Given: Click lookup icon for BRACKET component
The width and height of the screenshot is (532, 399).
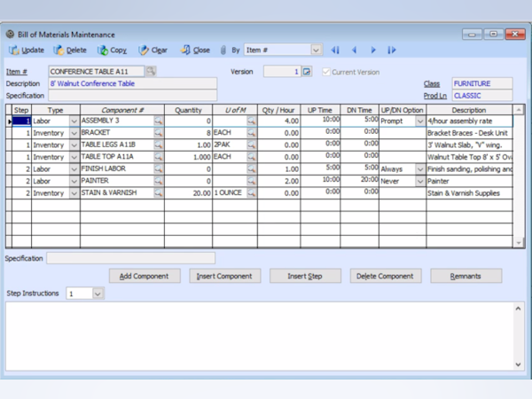Looking at the screenshot, I should [159, 132].
